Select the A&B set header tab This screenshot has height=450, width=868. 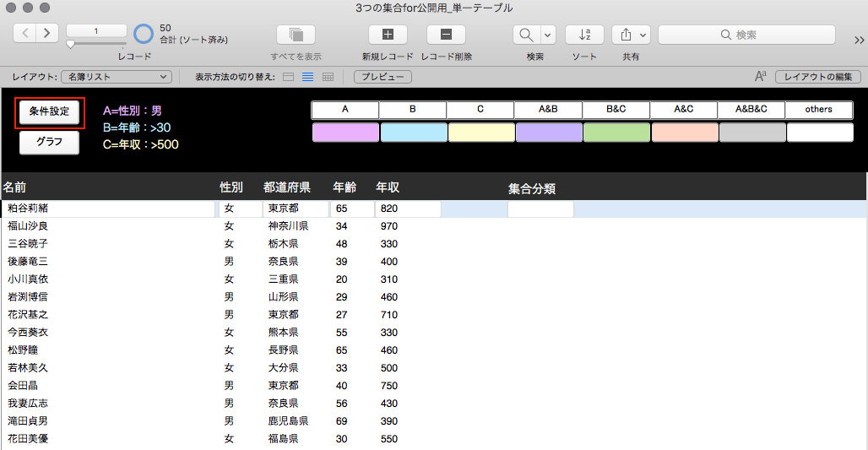[548, 110]
